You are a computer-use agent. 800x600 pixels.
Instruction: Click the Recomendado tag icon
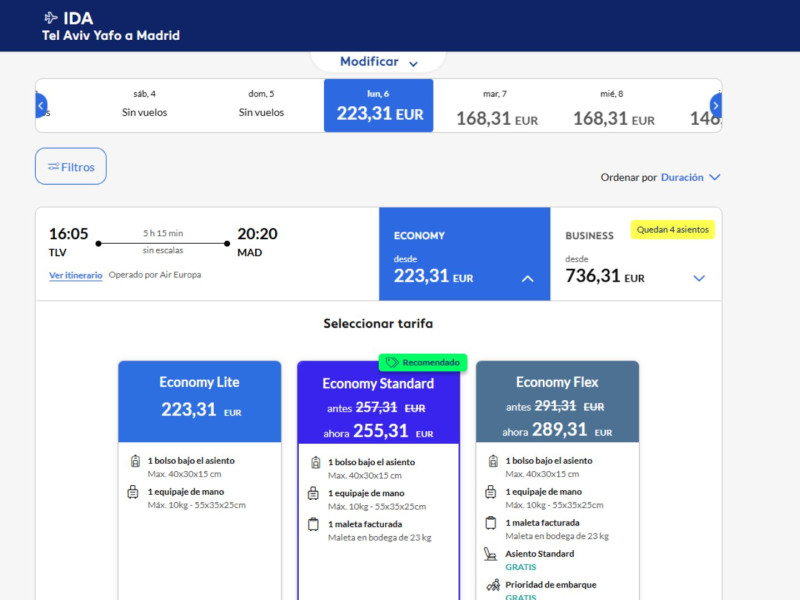[392, 362]
